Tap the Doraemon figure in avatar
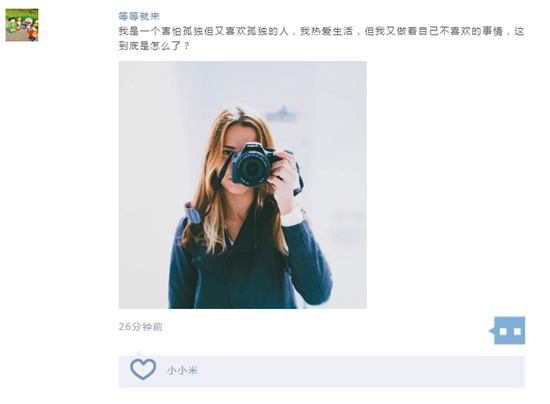 coord(28,23)
